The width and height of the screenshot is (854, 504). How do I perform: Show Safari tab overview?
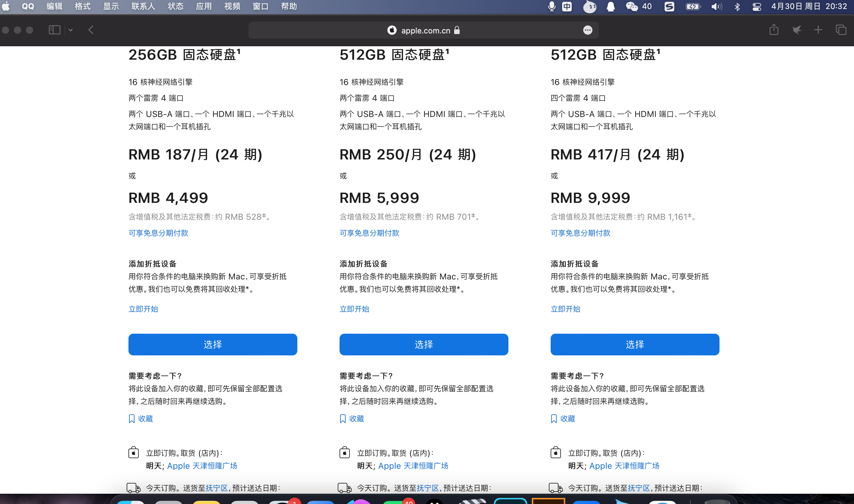coord(841,30)
